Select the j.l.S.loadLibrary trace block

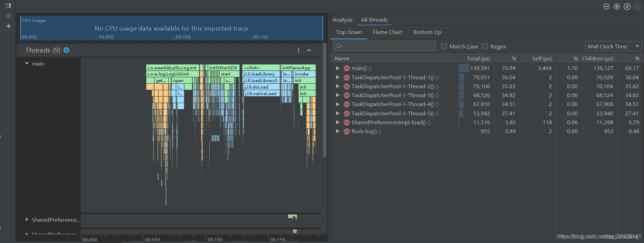tap(261, 74)
